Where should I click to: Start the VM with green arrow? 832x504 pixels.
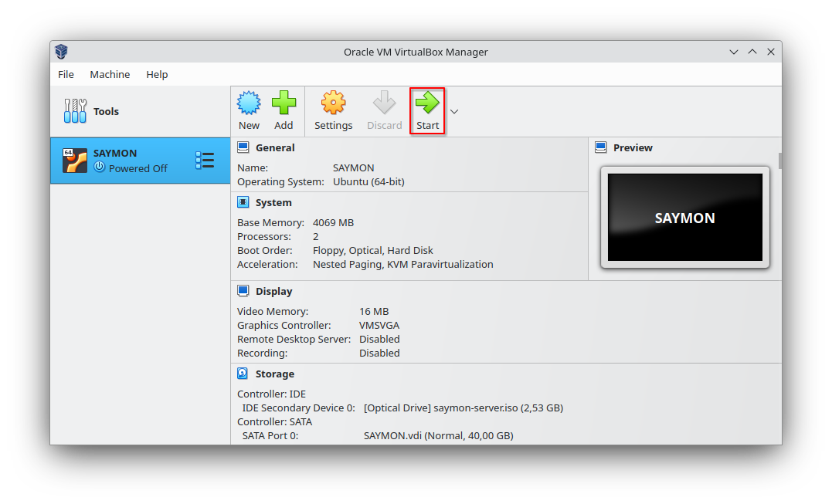[x=427, y=103]
